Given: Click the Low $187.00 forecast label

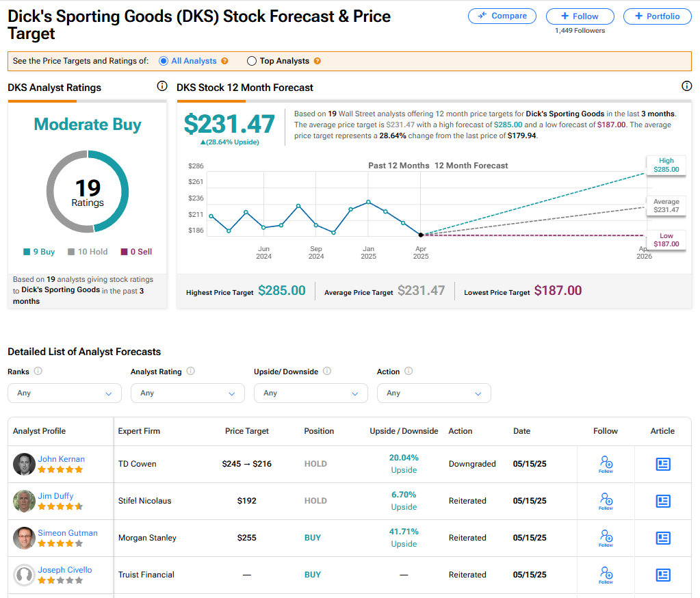Looking at the screenshot, I should [666, 240].
